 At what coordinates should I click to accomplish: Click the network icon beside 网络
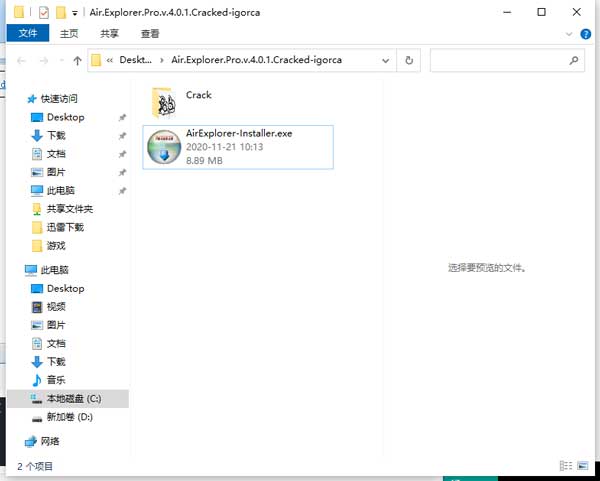[x=31, y=442]
